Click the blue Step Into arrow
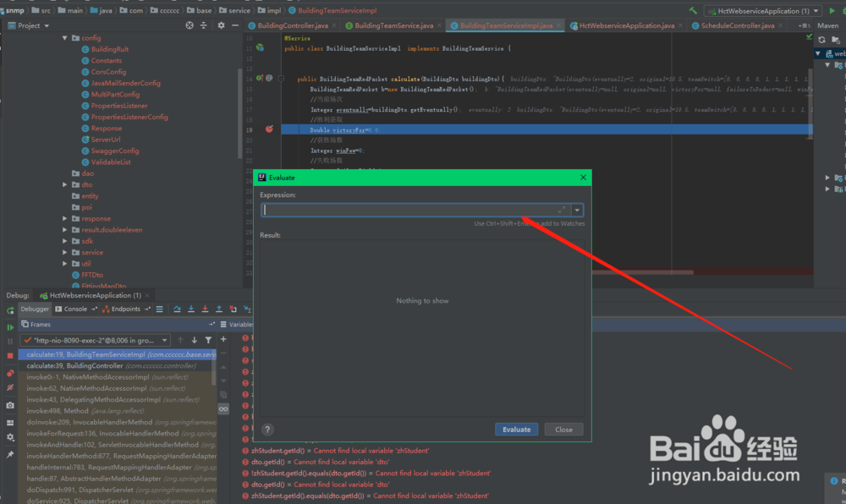Image resolution: width=846 pixels, height=504 pixels. (191, 309)
